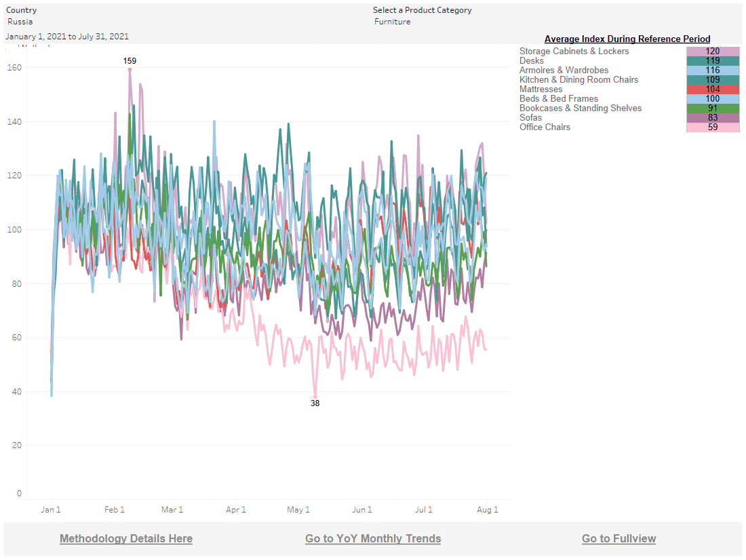Click the Kitchen & Dining Room Chairs legend label

pos(578,80)
